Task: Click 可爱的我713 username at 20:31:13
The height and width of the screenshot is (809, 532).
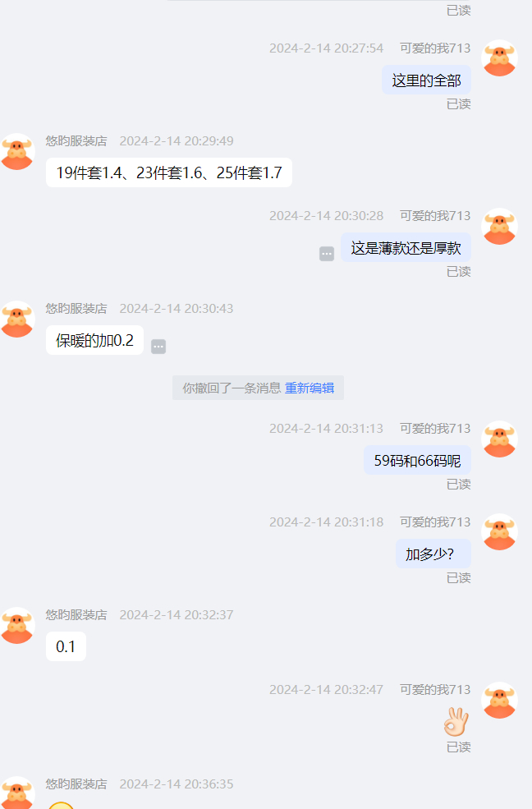Action: tap(435, 428)
